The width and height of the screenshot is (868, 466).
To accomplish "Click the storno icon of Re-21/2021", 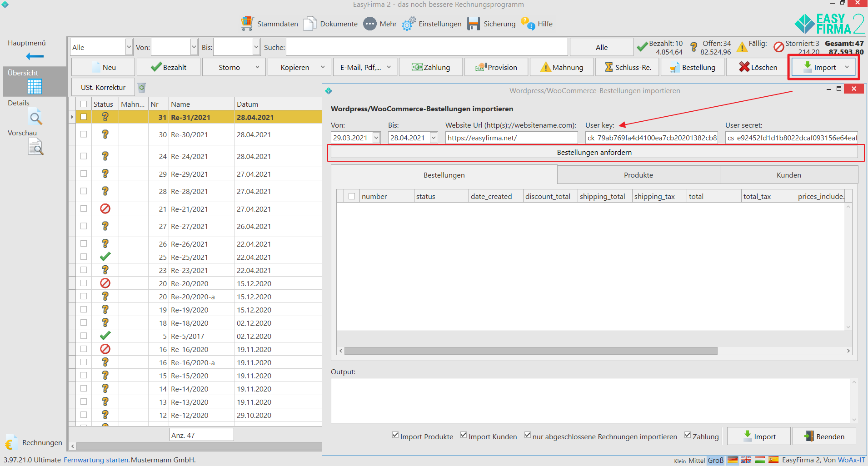I will point(105,208).
